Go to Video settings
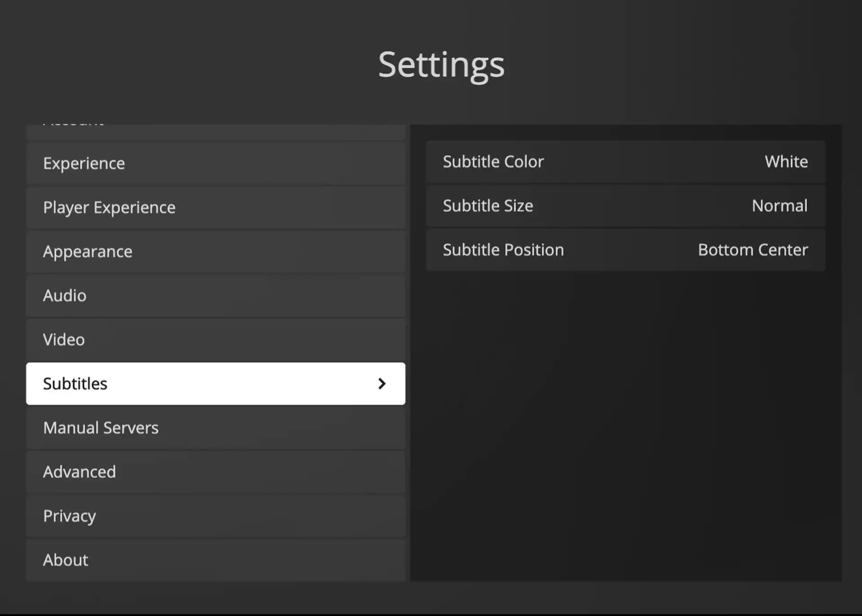The image size is (862, 616). (x=215, y=340)
